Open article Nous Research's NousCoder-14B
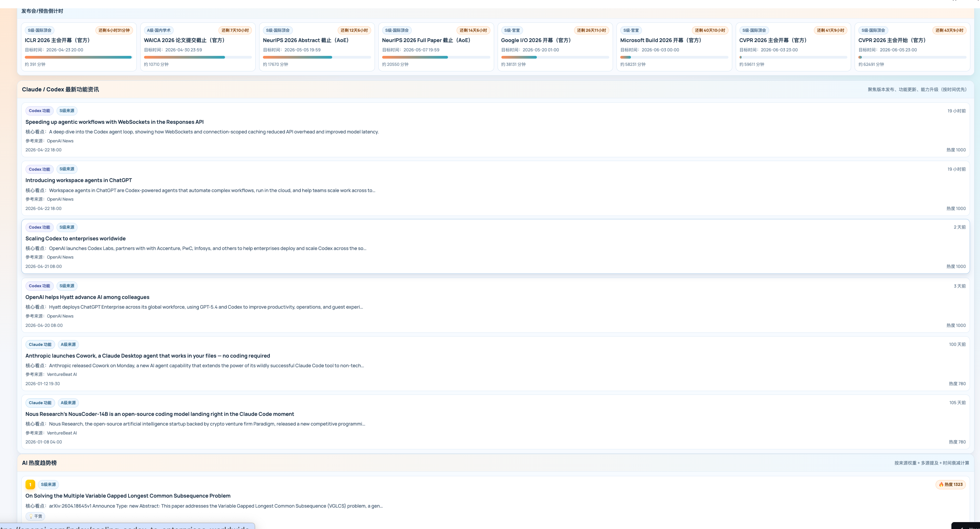This screenshot has width=980, height=529. 160,414
